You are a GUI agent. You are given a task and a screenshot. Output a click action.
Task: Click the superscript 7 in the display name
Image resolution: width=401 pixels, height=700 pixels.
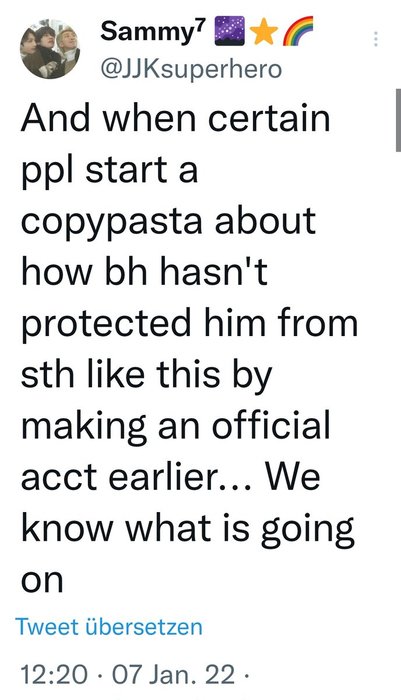tap(200, 26)
